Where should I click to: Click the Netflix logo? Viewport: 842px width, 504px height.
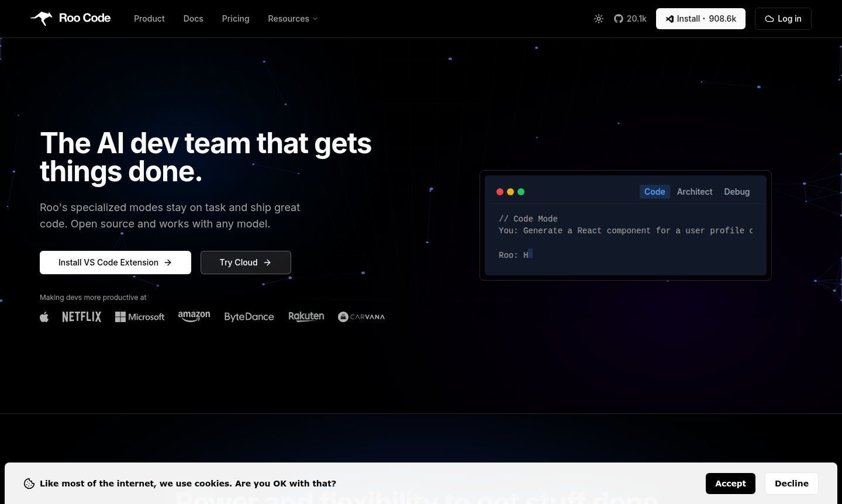pos(82,317)
